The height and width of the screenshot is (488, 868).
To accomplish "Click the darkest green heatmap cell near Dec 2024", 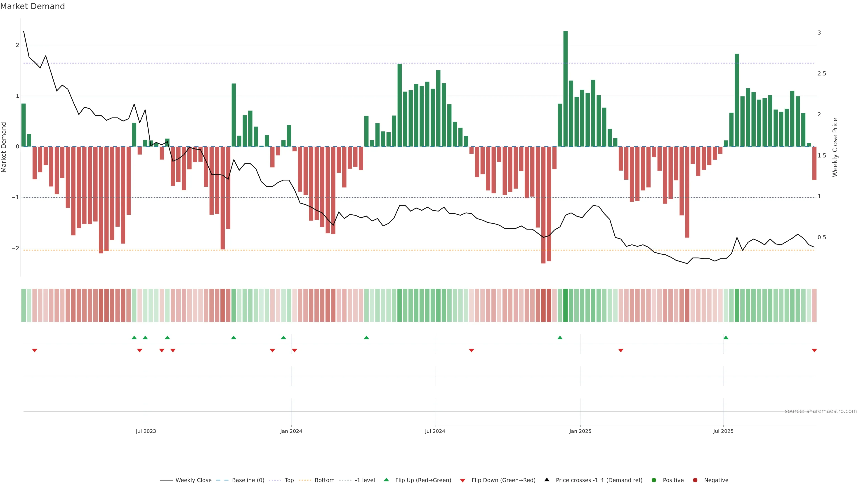I will (x=565, y=305).
